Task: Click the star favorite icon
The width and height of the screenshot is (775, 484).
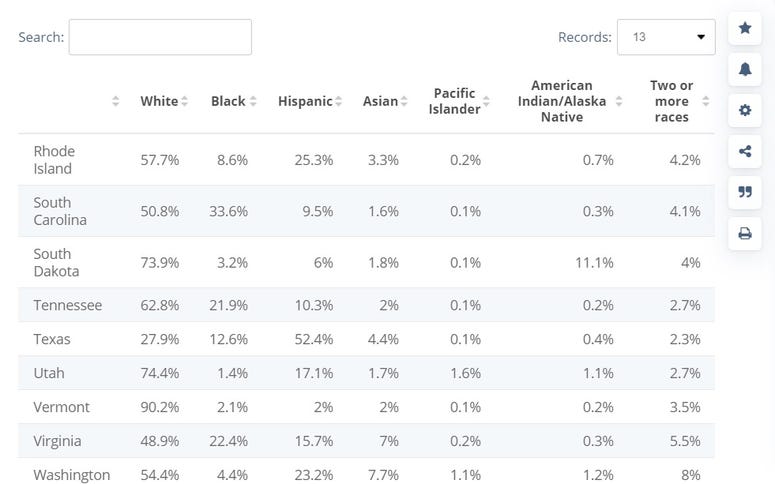Action: [x=745, y=28]
